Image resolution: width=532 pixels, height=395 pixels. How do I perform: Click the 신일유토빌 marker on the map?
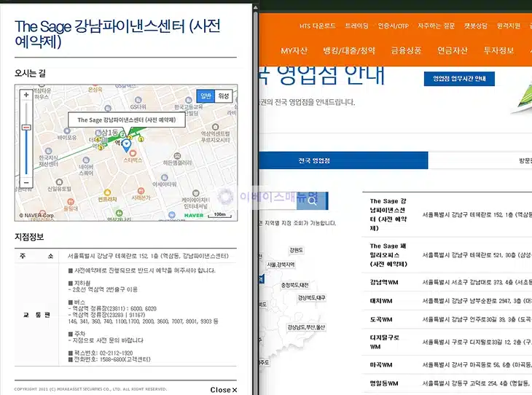click(59, 182)
